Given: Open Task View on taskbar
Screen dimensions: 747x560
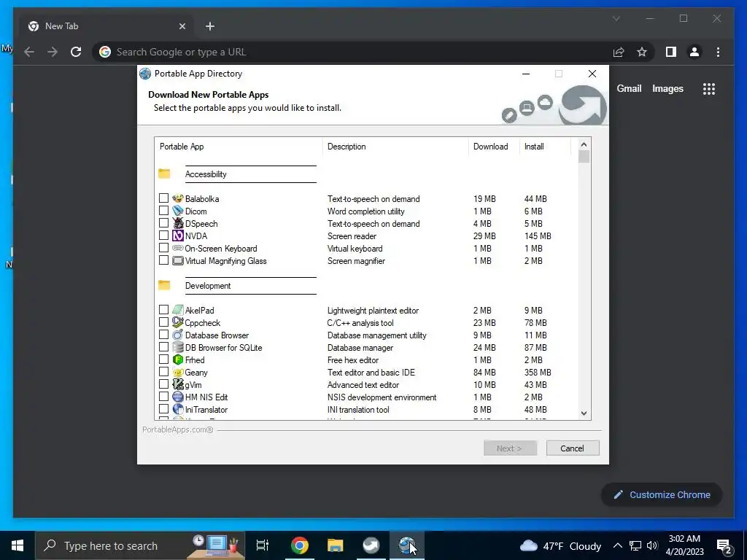Looking at the screenshot, I should (263, 545).
